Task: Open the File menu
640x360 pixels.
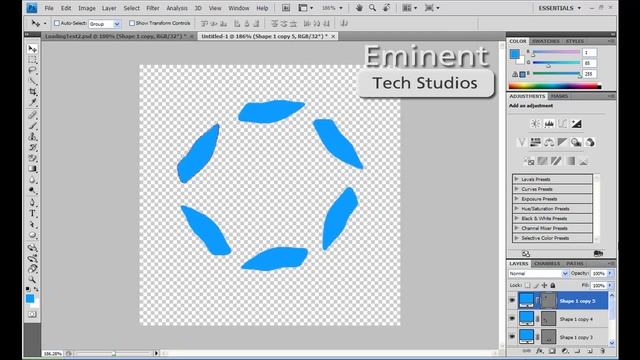Action: click(x=49, y=8)
